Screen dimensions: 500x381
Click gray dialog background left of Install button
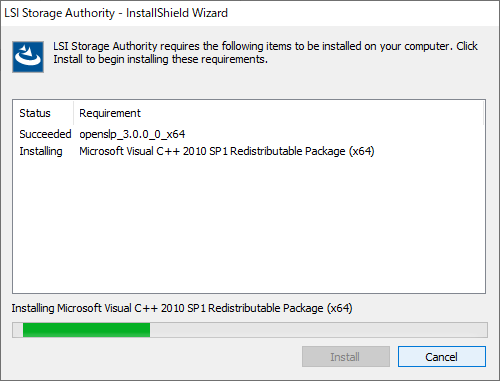(x=157, y=357)
